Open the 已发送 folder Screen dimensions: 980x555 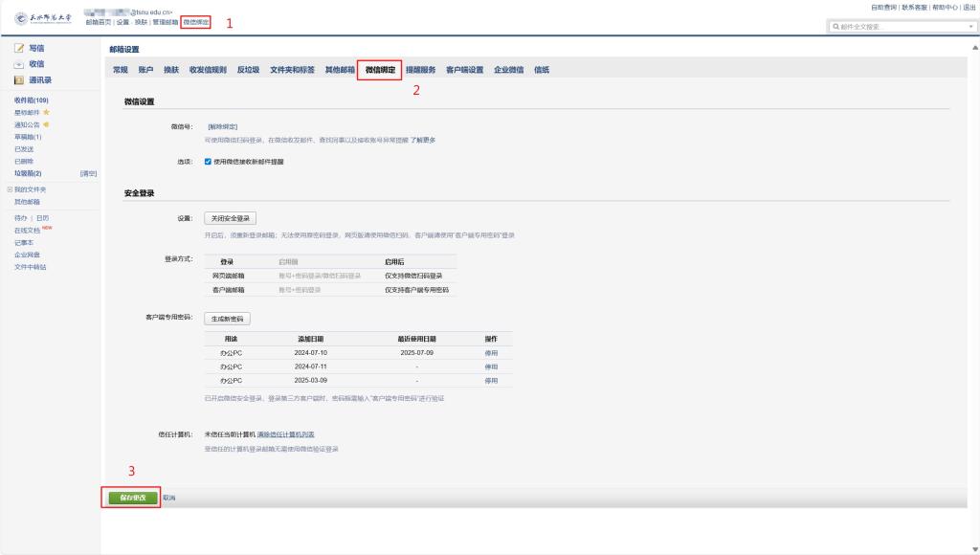(x=24, y=149)
